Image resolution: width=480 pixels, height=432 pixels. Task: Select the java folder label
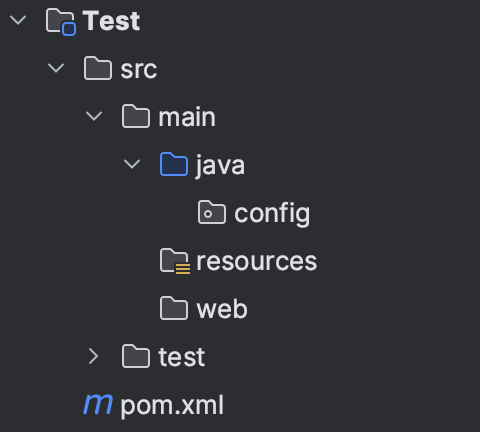(x=220, y=165)
